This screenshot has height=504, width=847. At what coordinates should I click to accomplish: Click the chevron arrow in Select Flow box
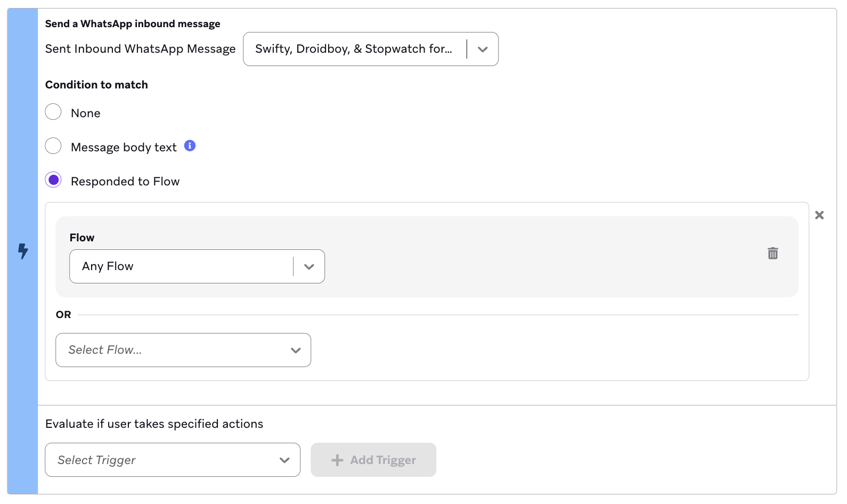point(296,351)
